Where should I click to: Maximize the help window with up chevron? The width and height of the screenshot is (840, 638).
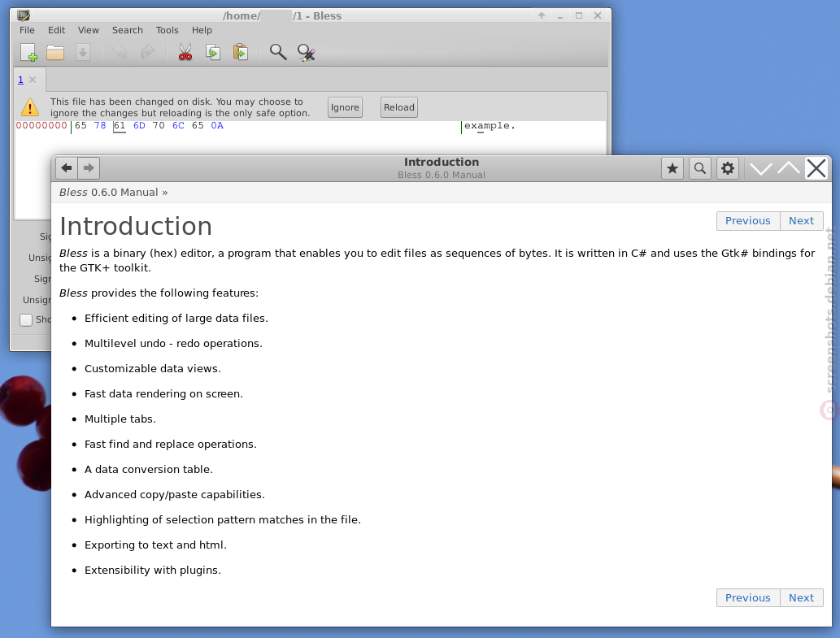(789, 168)
